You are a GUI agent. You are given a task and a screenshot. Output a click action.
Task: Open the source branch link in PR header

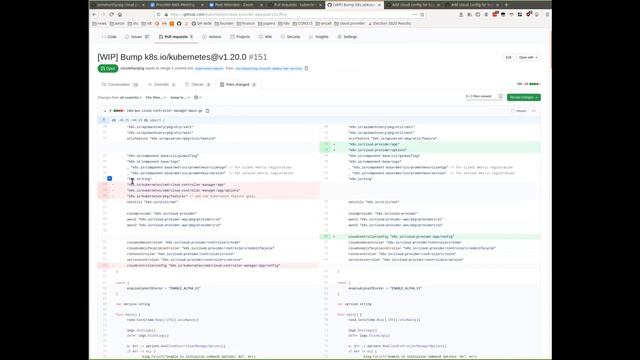click(269, 69)
